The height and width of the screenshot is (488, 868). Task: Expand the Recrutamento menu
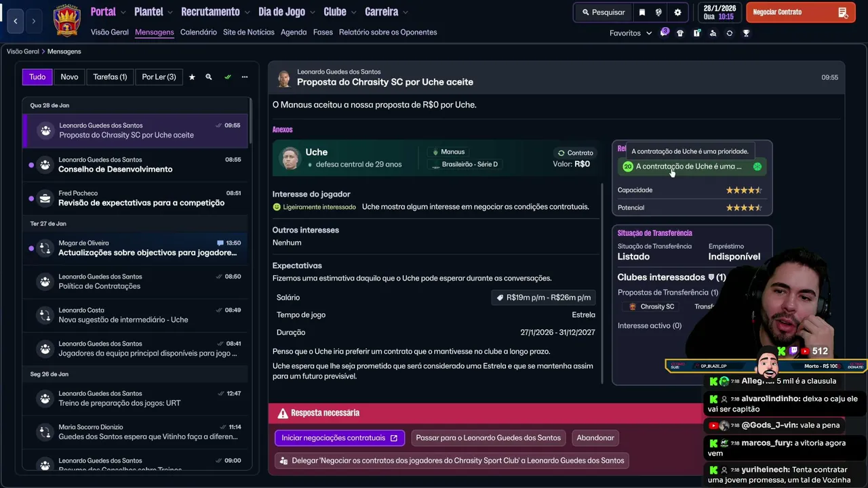tap(216, 12)
